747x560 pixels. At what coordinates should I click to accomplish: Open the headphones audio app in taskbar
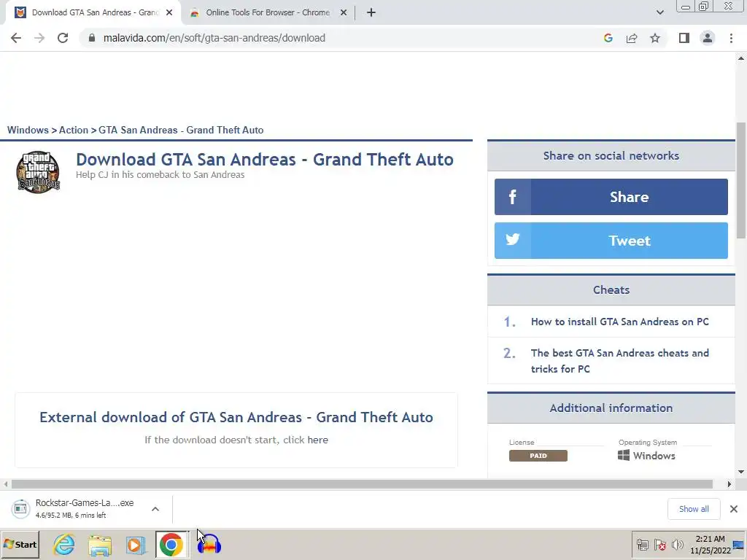tap(209, 545)
